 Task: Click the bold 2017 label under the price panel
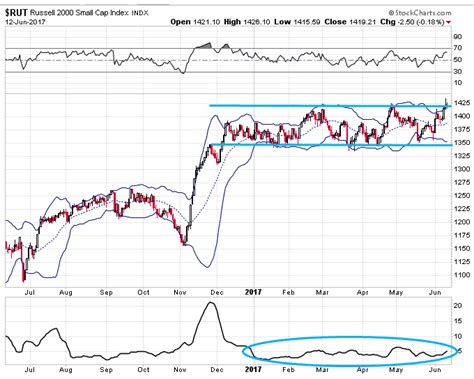point(253,292)
